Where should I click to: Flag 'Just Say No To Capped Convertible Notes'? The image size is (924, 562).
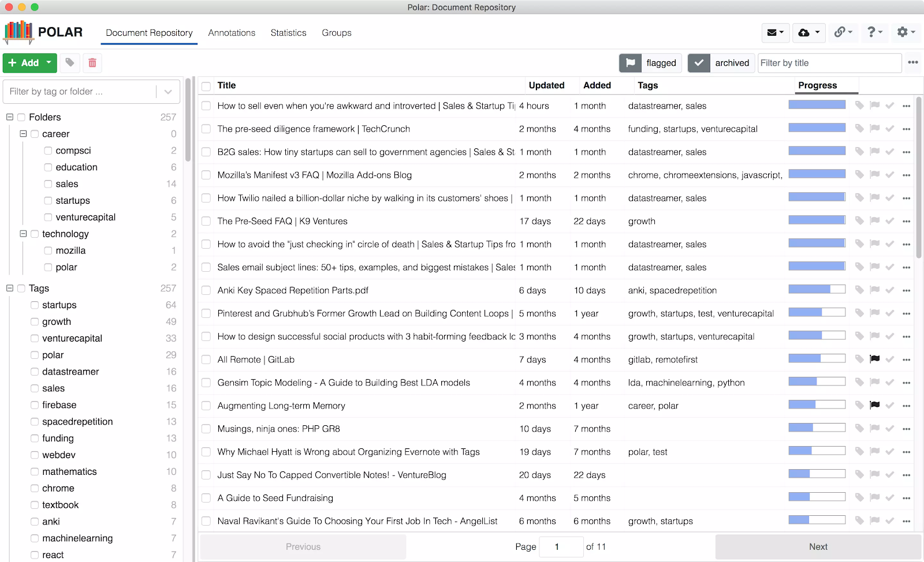click(x=875, y=475)
